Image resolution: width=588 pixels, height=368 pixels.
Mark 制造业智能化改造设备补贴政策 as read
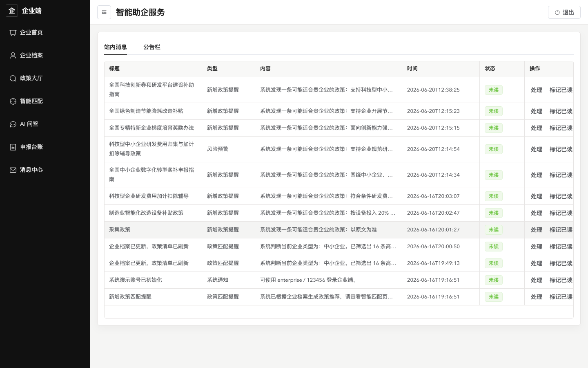tap(561, 213)
